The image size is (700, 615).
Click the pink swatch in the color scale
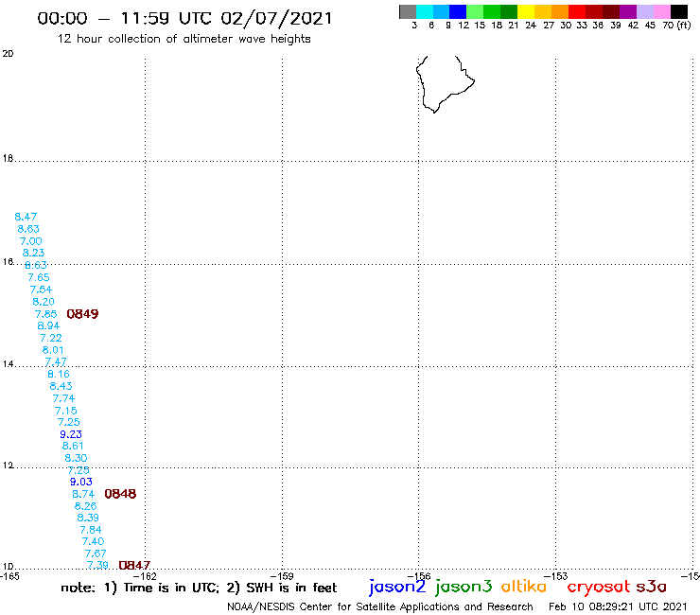[662, 11]
